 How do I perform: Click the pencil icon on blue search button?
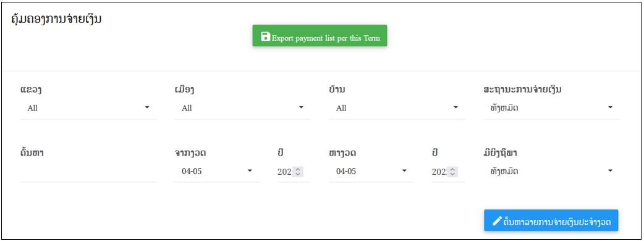(496, 221)
